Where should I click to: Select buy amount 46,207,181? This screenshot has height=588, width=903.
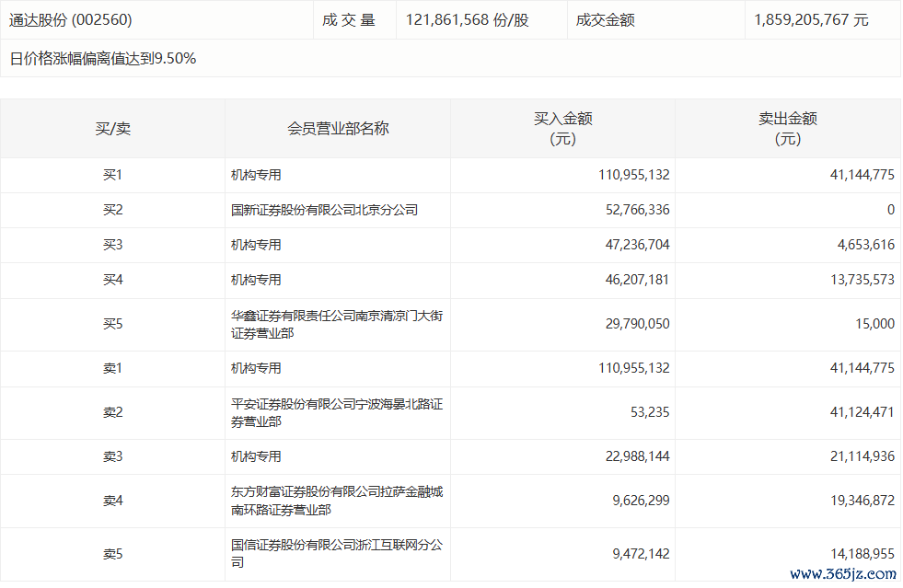click(x=638, y=280)
